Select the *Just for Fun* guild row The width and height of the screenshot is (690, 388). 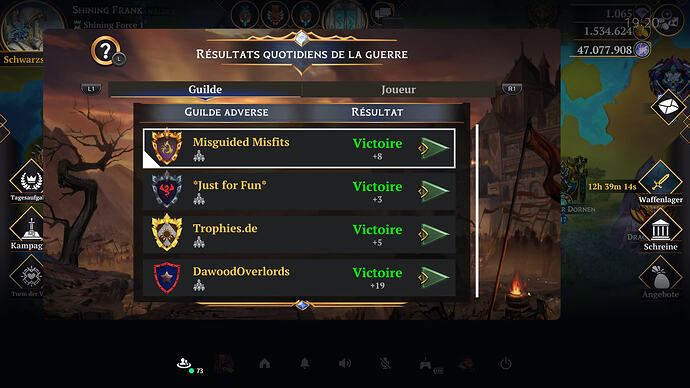(x=299, y=191)
